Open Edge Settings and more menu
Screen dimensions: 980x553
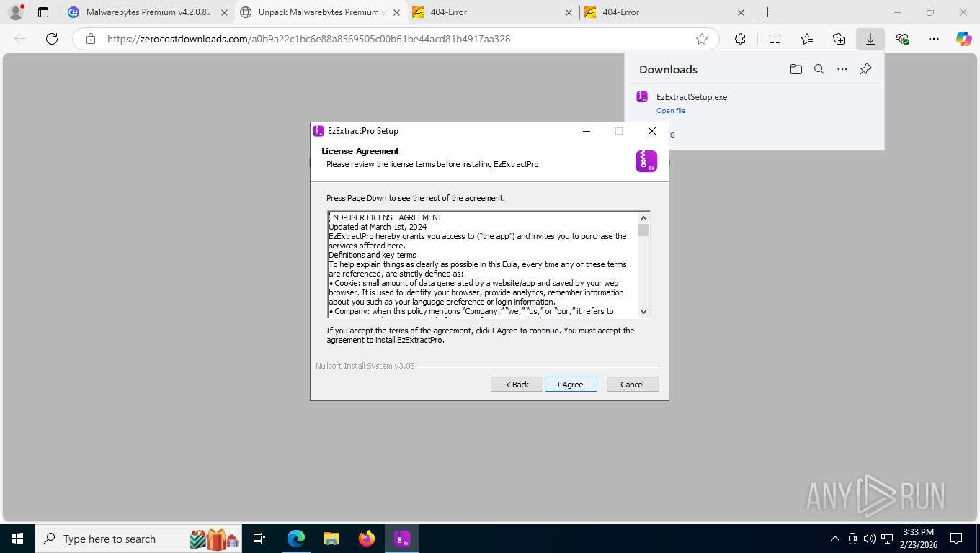[x=934, y=39]
